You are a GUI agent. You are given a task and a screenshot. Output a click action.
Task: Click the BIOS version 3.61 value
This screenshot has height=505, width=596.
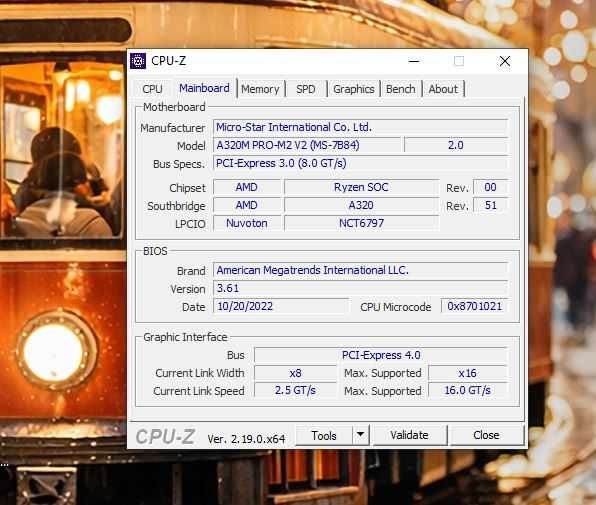click(x=360, y=288)
